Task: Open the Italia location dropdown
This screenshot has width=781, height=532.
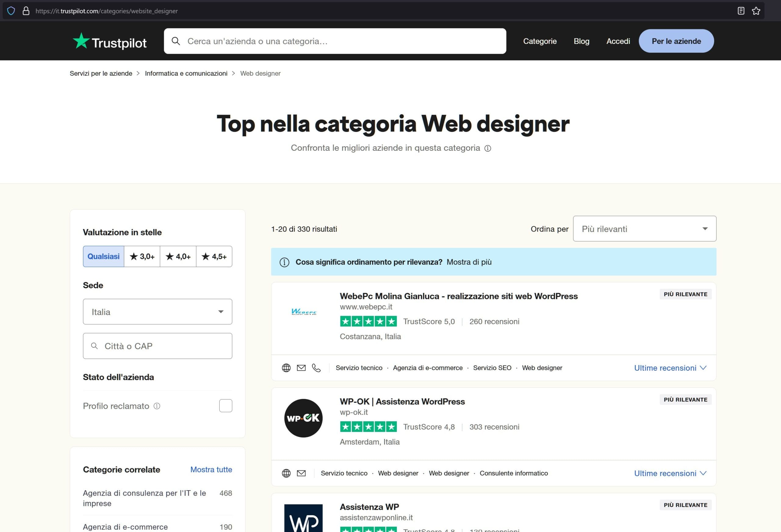Action: tap(158, 311)
